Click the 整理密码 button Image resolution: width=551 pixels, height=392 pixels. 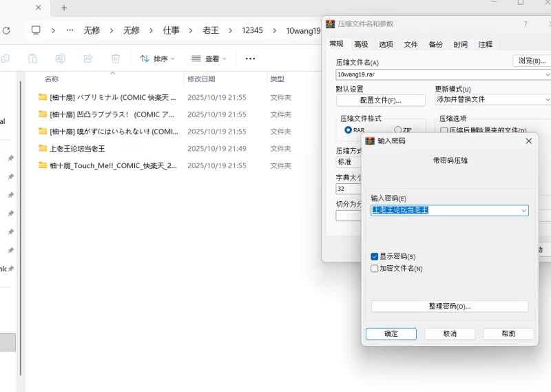pos(449,306)
